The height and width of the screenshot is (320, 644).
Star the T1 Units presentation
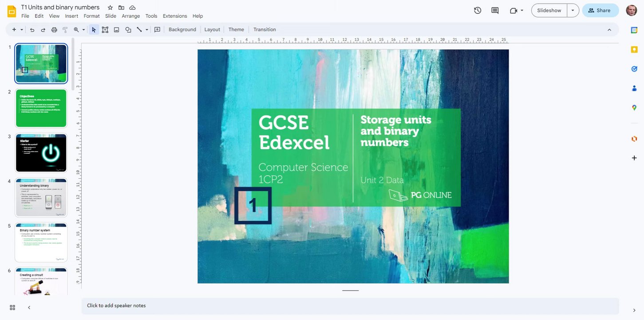coord(110,8)
